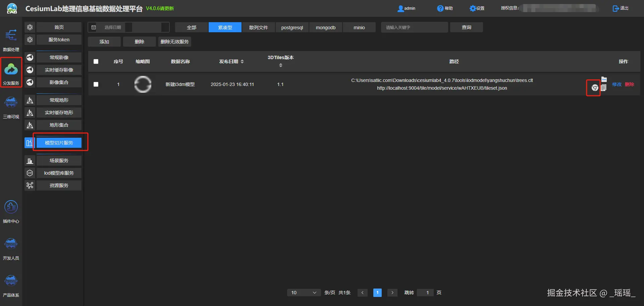Image resolution: width=644 pixels, height=306 pixels.
Task: Click the mountain icon beside 常规地形
Action: pos(30,100)
